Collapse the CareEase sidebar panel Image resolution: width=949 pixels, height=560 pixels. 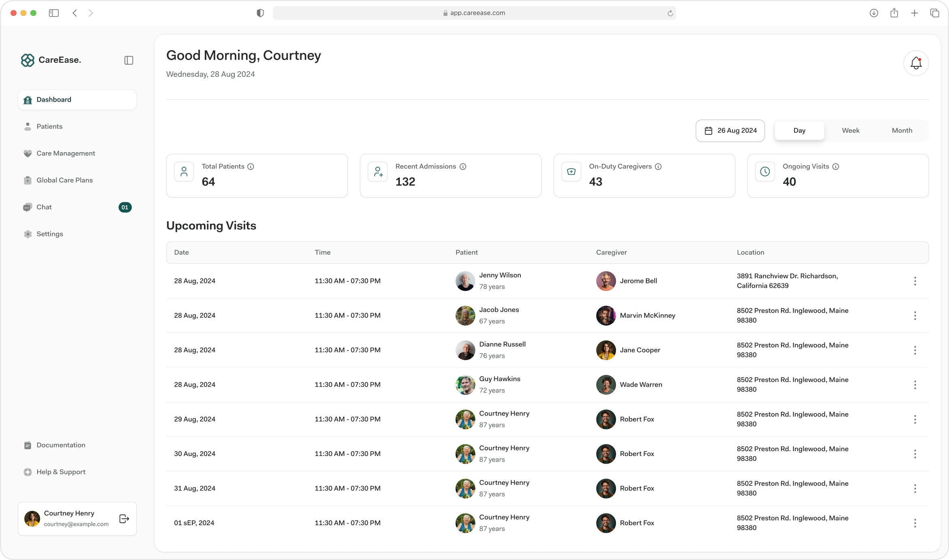pyautogui.click(x=129, y=60)
